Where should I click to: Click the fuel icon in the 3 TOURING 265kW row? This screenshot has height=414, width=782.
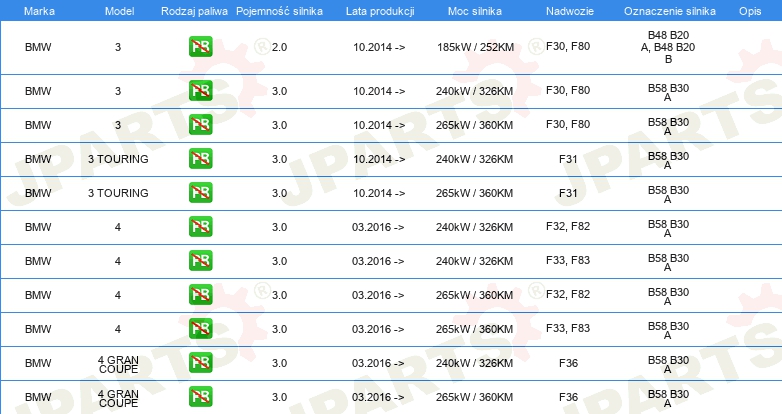(x=200, y=193)
